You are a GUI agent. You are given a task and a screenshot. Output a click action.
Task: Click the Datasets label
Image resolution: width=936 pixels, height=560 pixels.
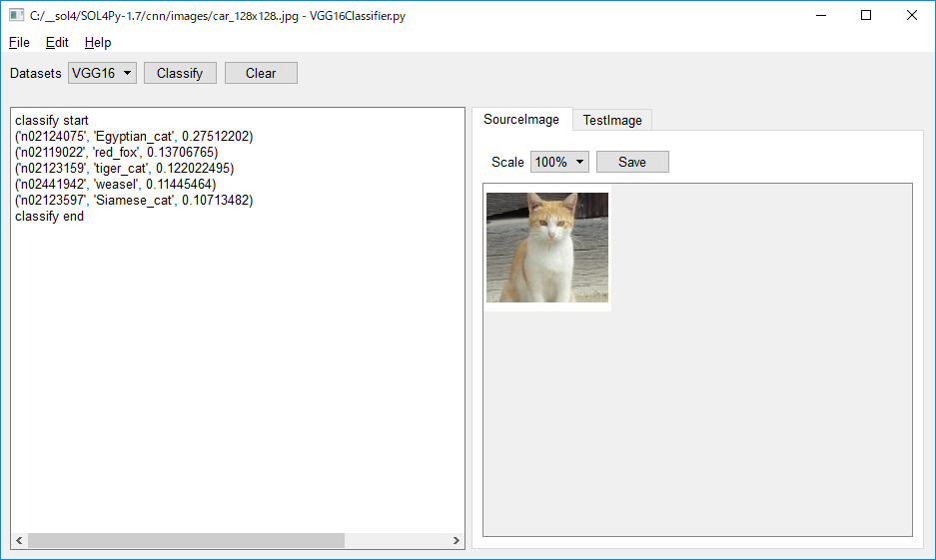click(36, 73)
